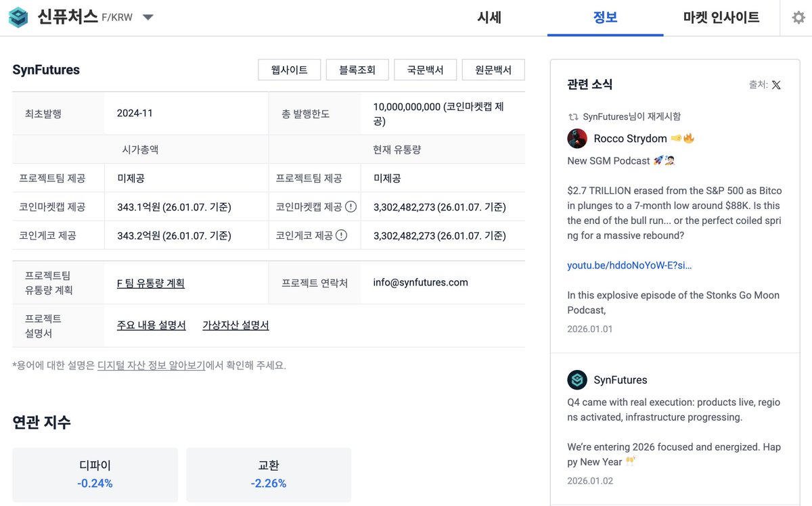812x506 pixels.
Task: Click info icon next to 코인게코 제공 유통량
Action: 341,235
